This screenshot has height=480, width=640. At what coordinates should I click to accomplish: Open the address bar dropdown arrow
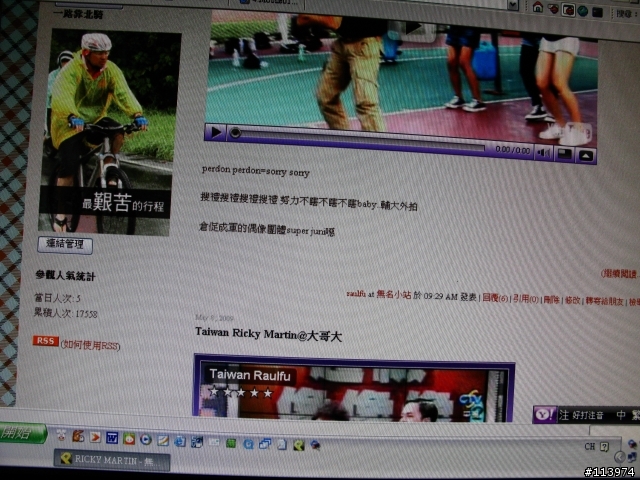click(513, 5)
